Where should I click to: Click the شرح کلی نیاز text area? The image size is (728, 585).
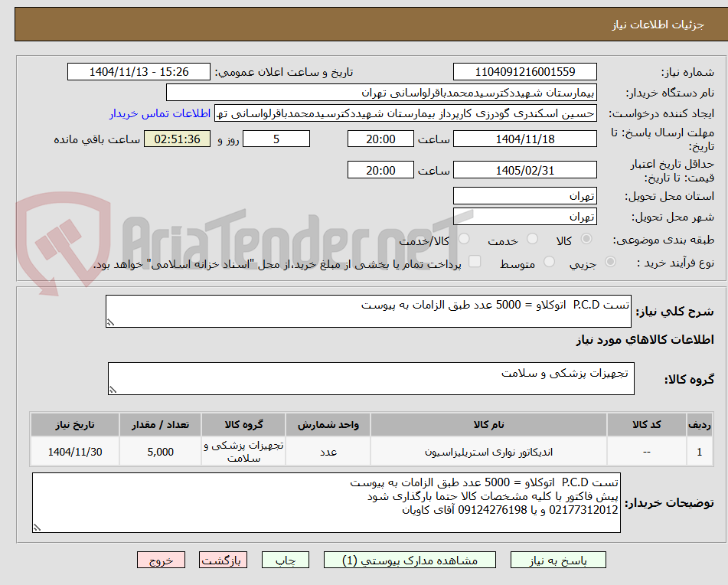coord(368,311)
